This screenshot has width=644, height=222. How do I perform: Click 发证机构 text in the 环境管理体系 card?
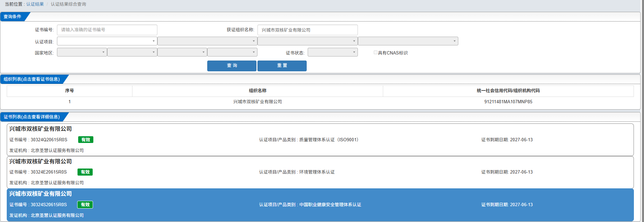[47, 183]
